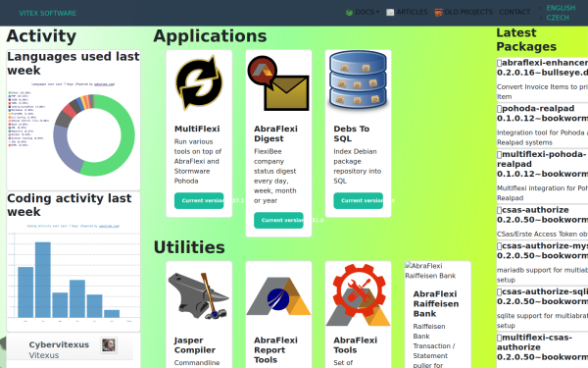Go to Vitex Software home link
Screen dimensions: 588x368
pos(48,13)
